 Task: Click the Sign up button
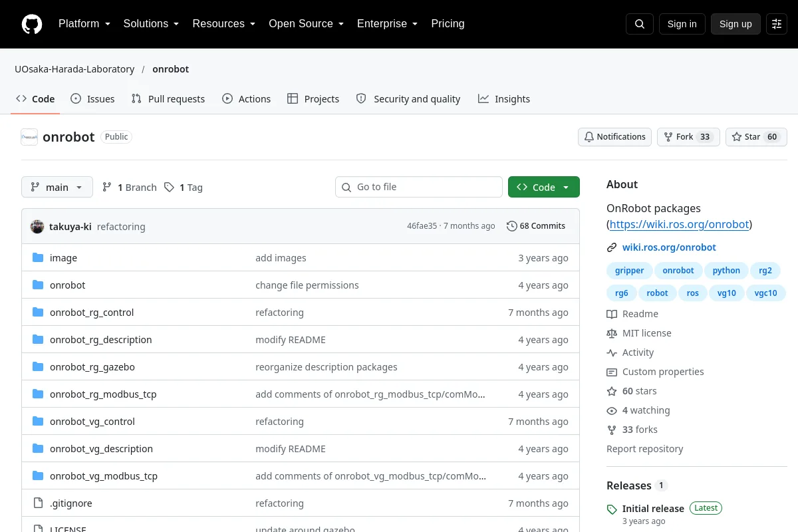(x=735, y=24)
